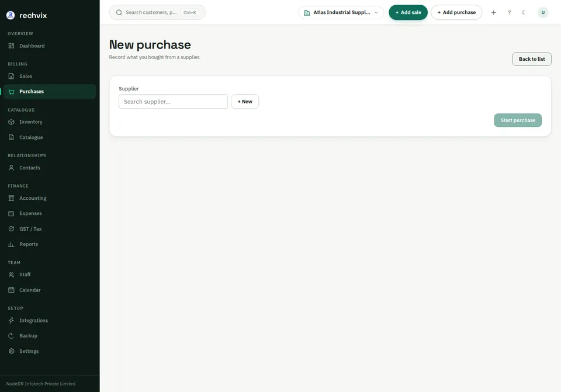Open the Accounting sidebar icon
The width and height of the screenshot is (561, 392).
(x=12, y=198)
